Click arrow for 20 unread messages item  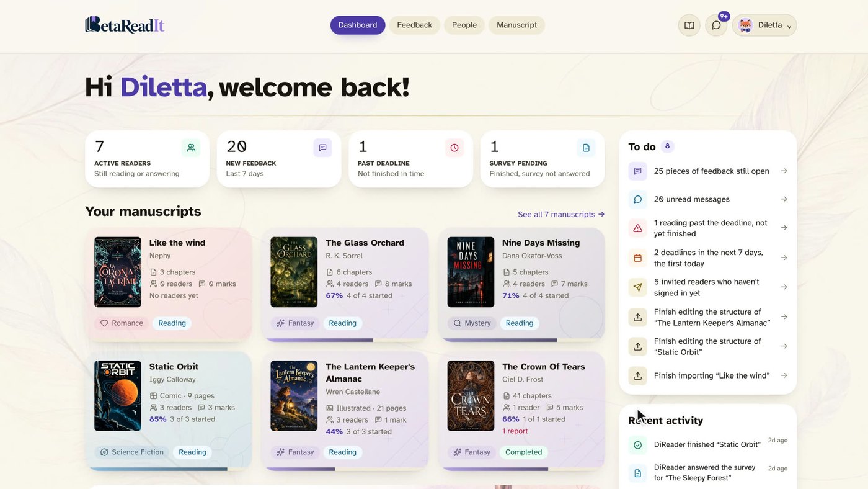(x=784, y=199)
